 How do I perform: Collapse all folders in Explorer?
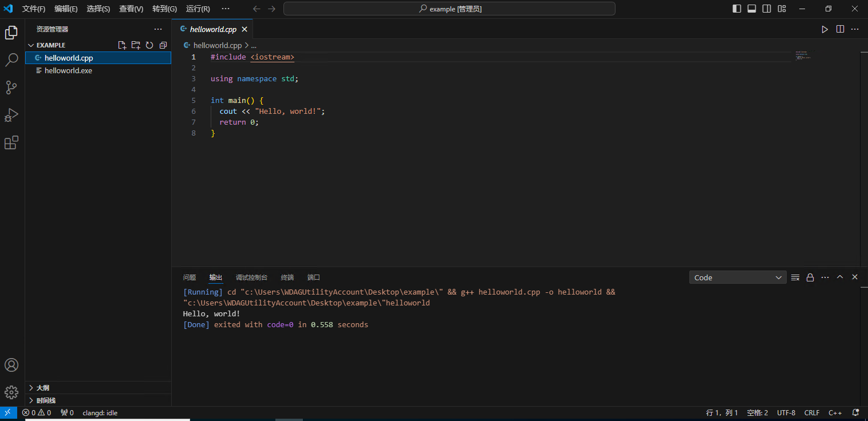tap(163, 45)
